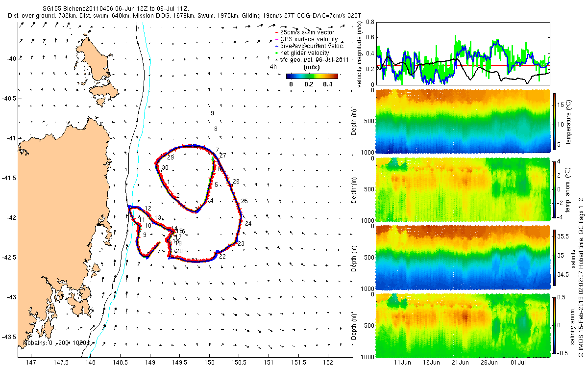Click the day marker '13' on the glider track
Screen dimensions: 588x368
158,218
